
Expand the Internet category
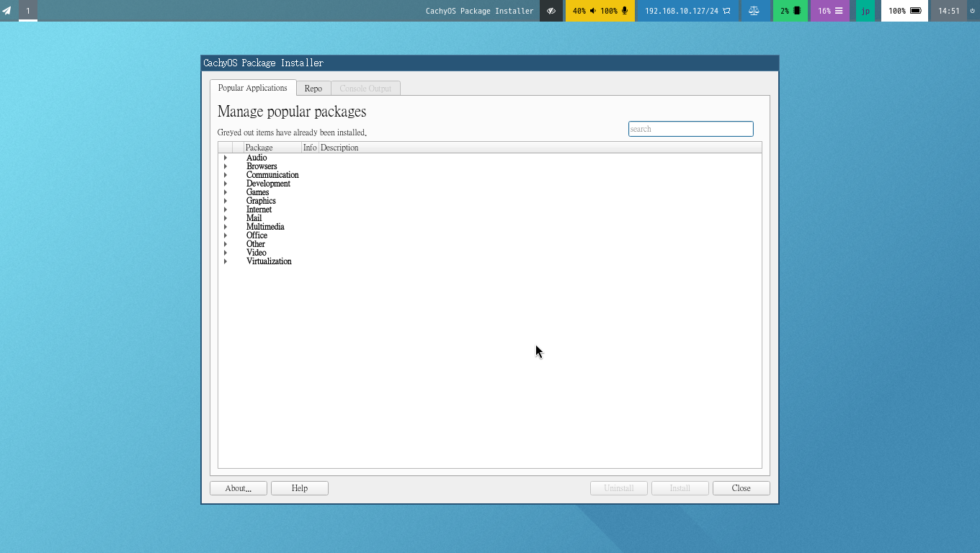(x=226, y=210)
